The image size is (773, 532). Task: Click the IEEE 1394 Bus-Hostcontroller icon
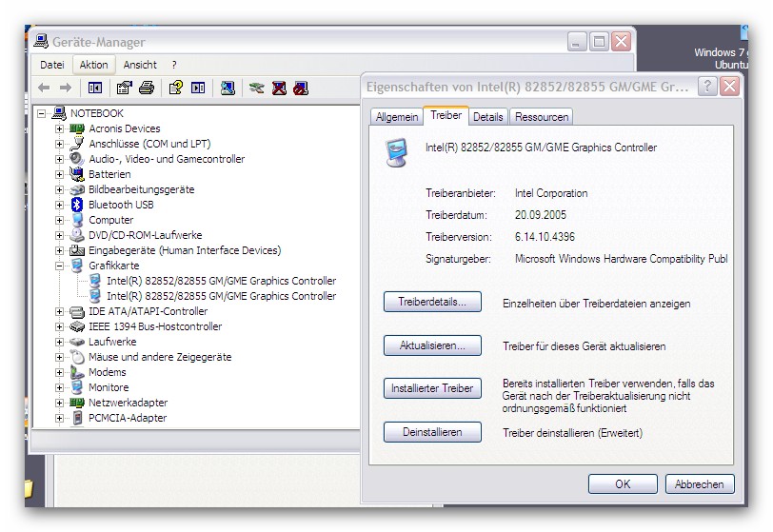click(x=77, y=326)
